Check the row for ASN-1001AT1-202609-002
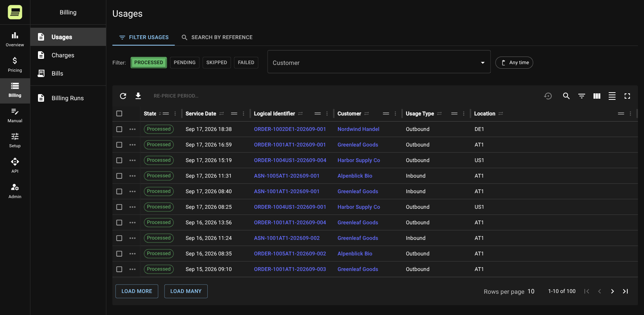The height and width of the screenshot is (315, 644). [x=119, y=238]
